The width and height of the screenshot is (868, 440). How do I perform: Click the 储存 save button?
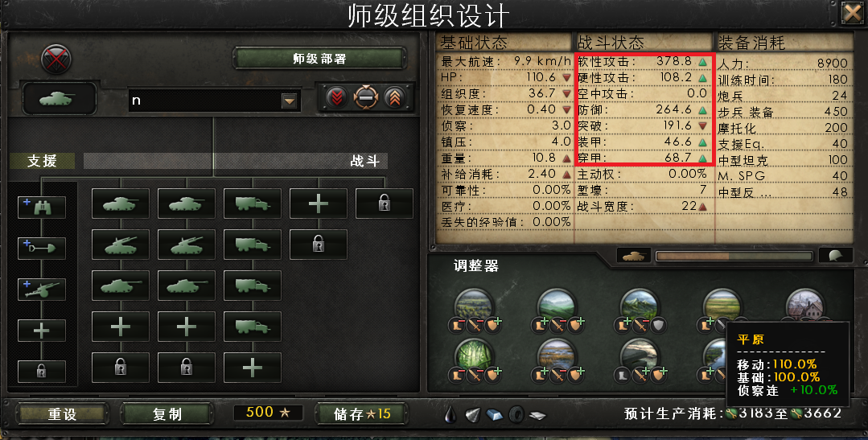pyautogui.click(x=362, y=413)
